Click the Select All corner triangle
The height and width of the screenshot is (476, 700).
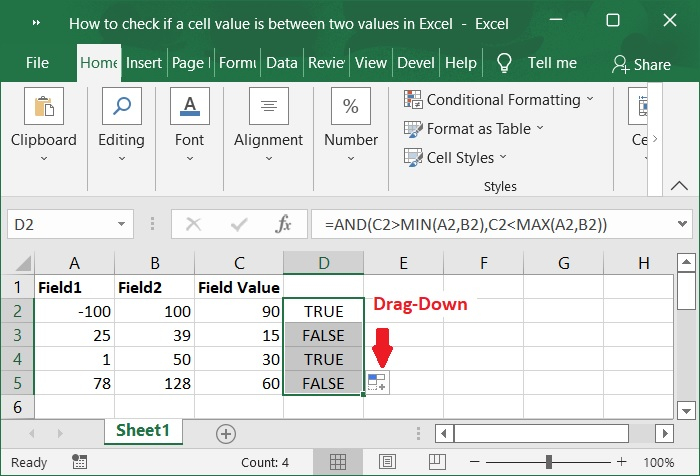24,263
